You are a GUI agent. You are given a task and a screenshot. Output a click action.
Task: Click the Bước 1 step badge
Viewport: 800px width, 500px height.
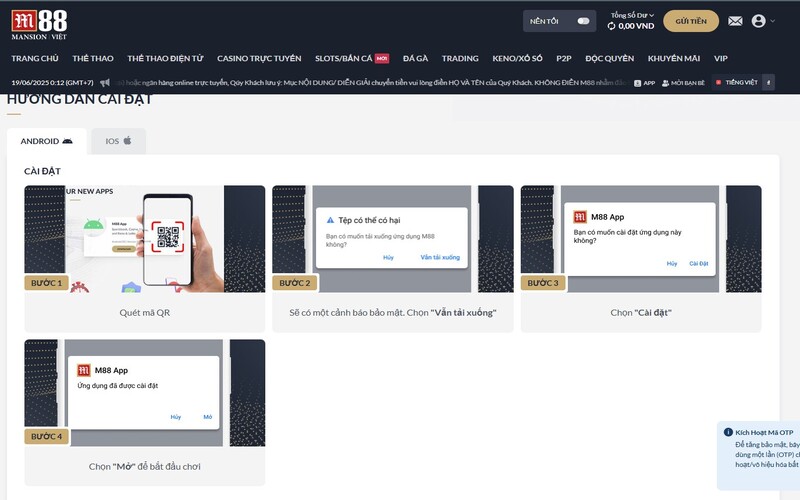click(46, 283)
